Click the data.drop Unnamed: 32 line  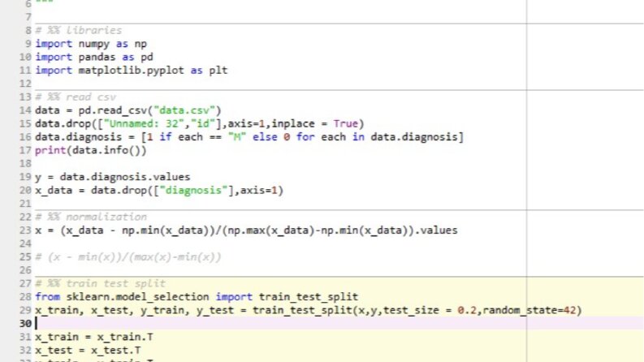click(200, 123)
